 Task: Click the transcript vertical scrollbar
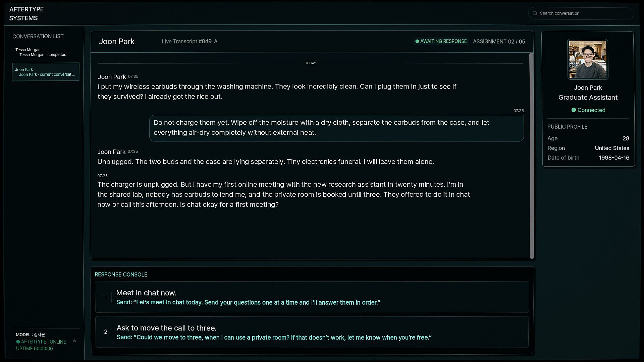tap(531, 156)
